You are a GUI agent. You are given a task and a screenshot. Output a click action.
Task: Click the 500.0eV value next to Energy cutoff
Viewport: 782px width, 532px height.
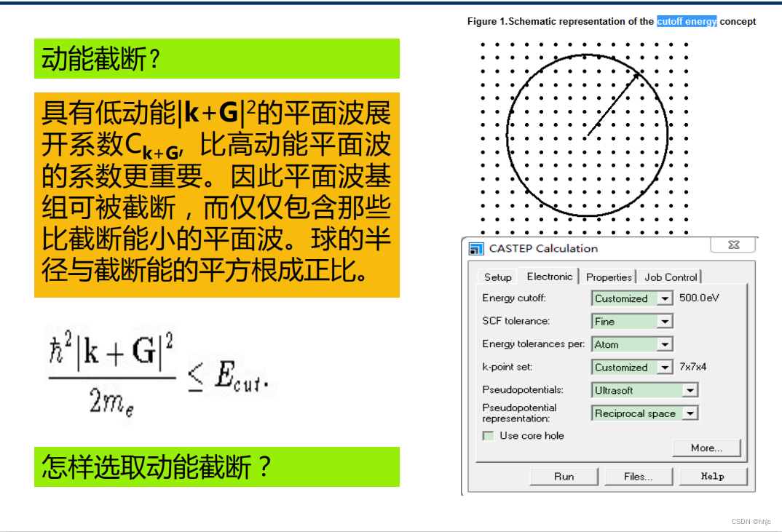point(698,298)
